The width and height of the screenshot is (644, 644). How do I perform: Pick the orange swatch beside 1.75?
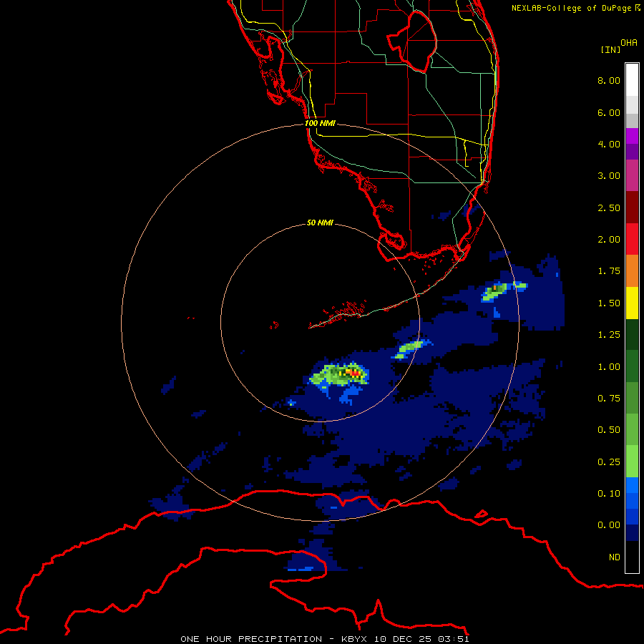tap(632, 270)
